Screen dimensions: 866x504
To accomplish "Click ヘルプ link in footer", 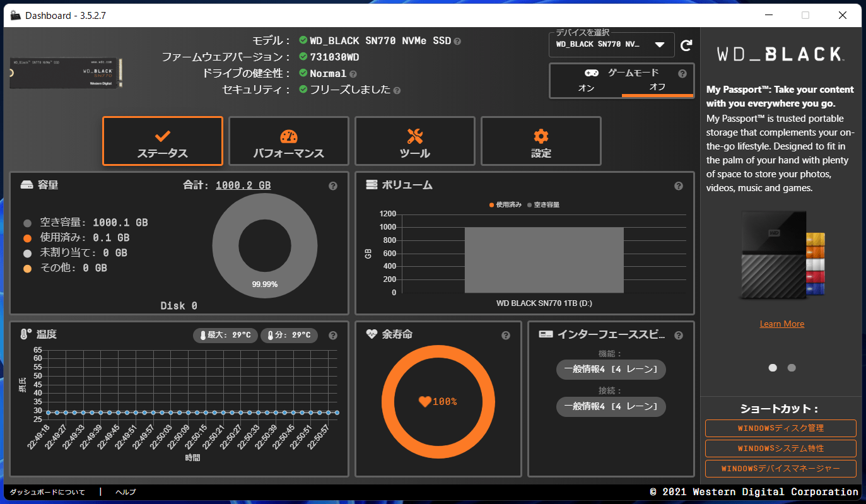I will click(x=126, y=492).
